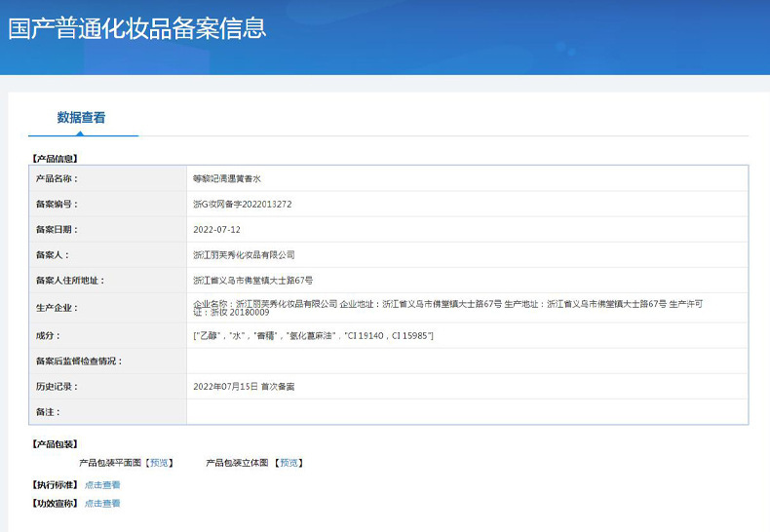The height and width of the screenshot is (532, 770).
Task: Select the 历史记录 label cell
Action: pos(107,387)
